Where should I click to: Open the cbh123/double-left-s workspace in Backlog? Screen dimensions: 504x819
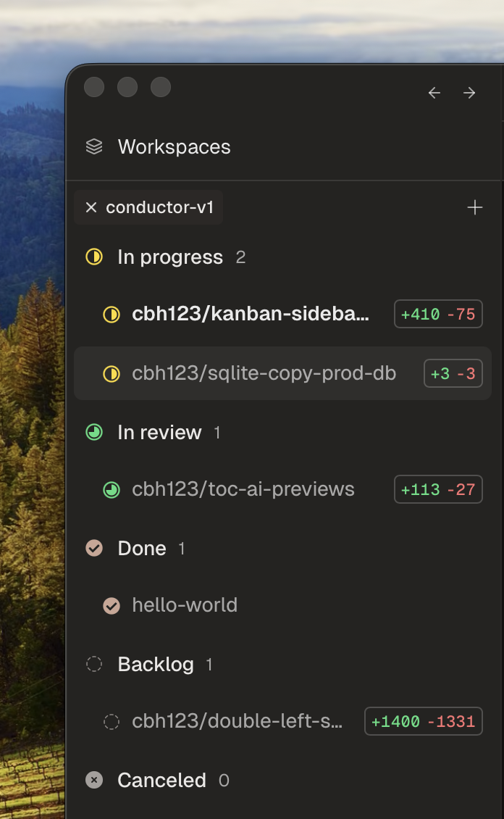[238, 722]
